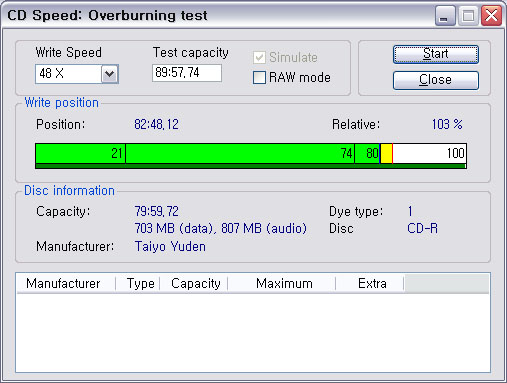Minimize the CD Speed window
Viewport: 507px width, 383px height.
pos(445,16)
